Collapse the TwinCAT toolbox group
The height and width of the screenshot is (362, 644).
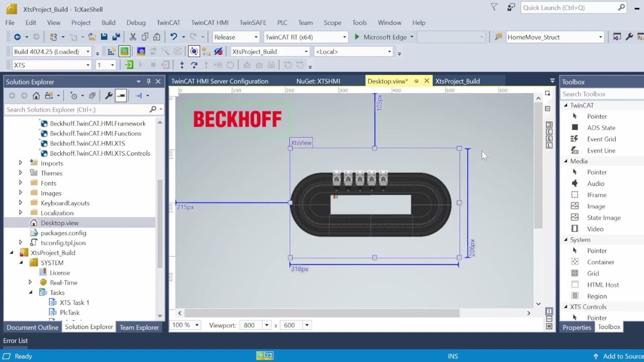(566, 105)
